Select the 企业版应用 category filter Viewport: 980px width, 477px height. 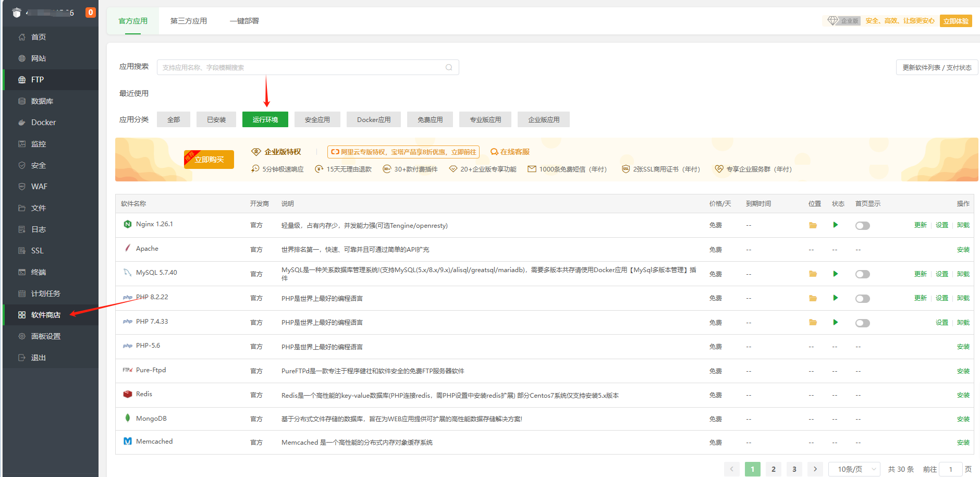tap(544, 119)
